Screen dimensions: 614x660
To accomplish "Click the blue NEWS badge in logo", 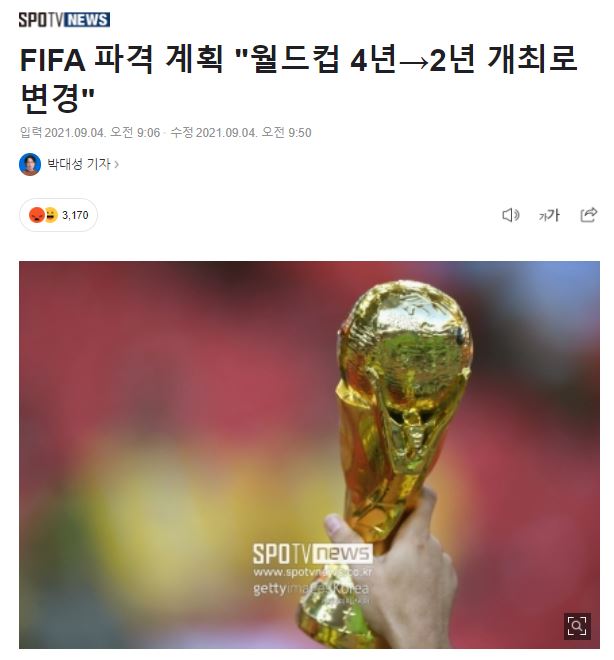I will 88,20.
